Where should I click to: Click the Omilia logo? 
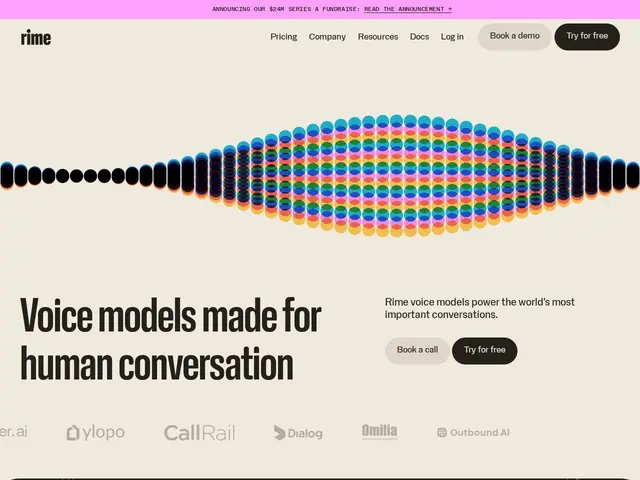(x=380, y=431)
